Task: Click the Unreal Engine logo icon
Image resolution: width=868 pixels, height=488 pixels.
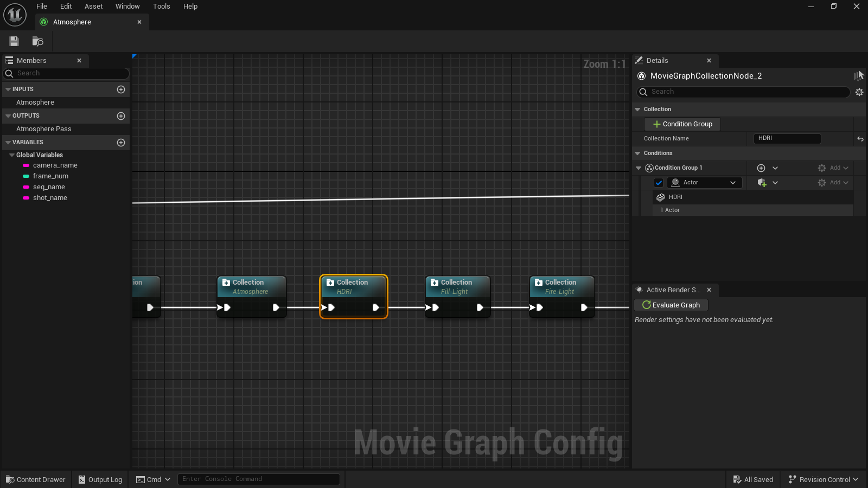Action: [15, 15]
